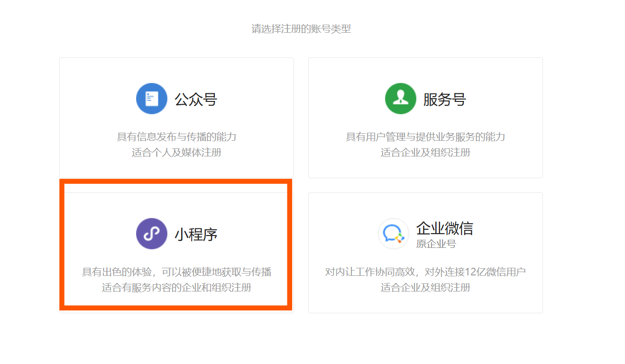This screenshot has width=625, height=364.
Task: Click text 适合有服务内容的企业和组织注册
Action: point(176,288)
